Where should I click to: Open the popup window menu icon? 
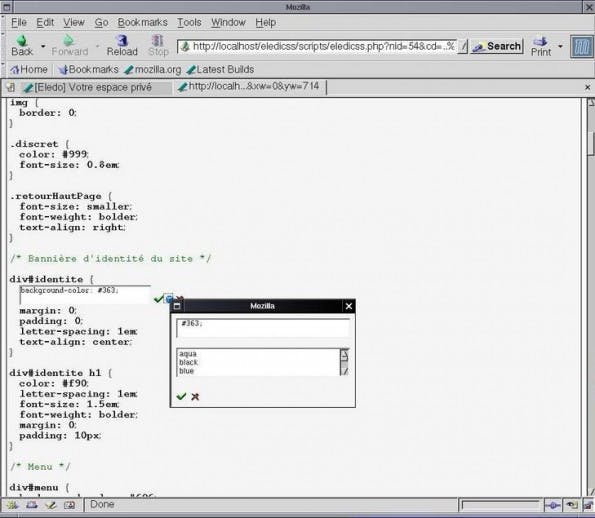177,306
